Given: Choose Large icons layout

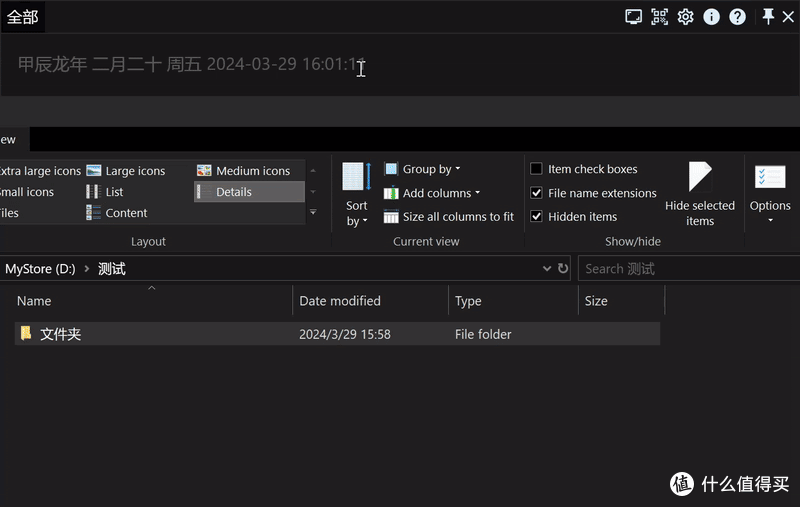Looking at the screenshot, I should click(x=127, y=171).
